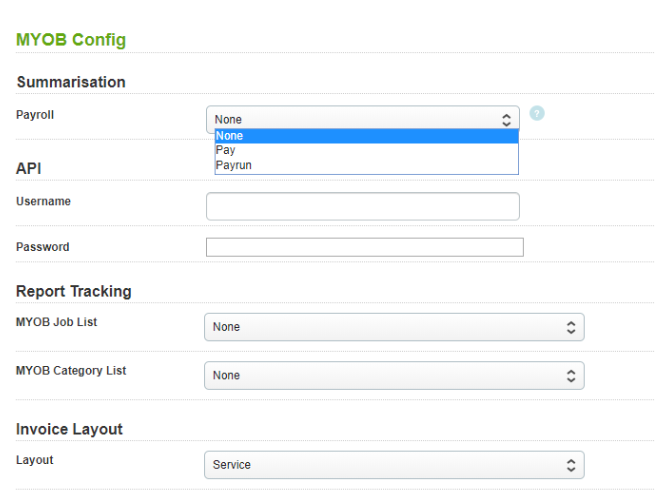Click the MYOB Category List label

coord(71,370)
